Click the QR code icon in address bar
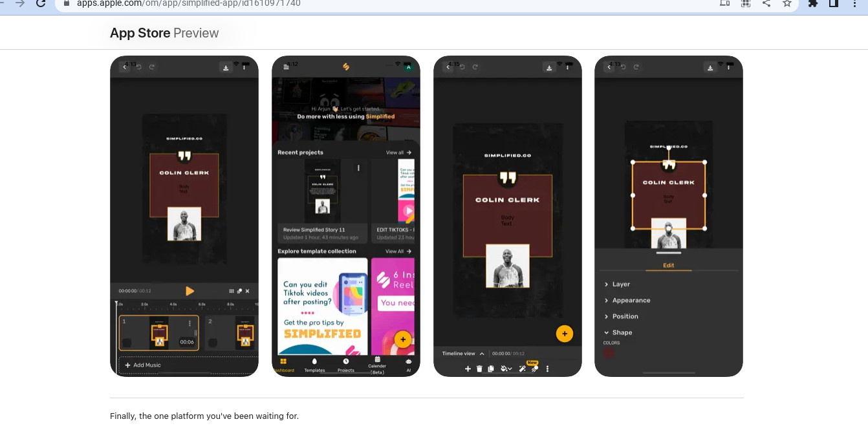868x428 pixels. [x=746, y=3]
